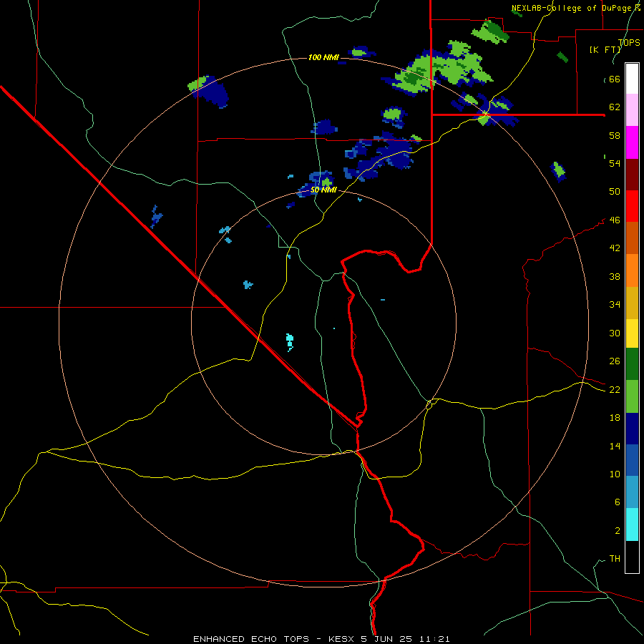Click the '50 NMI' range ring label
644x644 pixels.
click(323, 190)
